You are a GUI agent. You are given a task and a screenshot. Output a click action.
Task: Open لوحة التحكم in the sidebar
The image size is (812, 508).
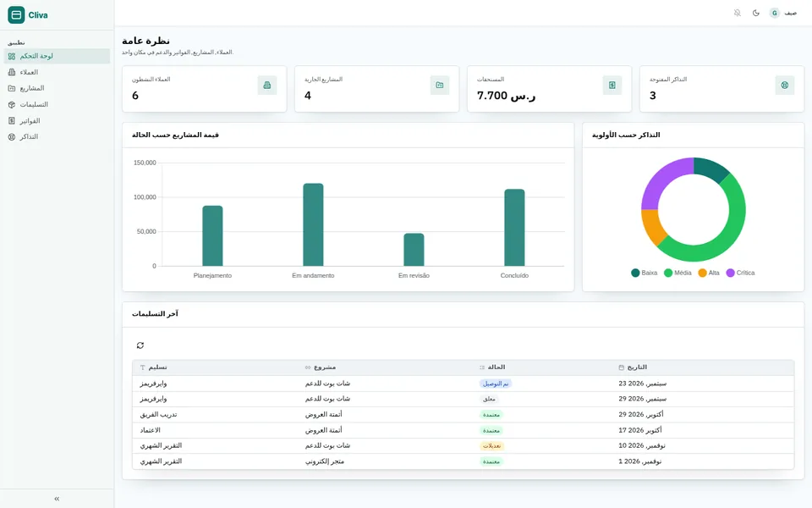pos(57,56)
